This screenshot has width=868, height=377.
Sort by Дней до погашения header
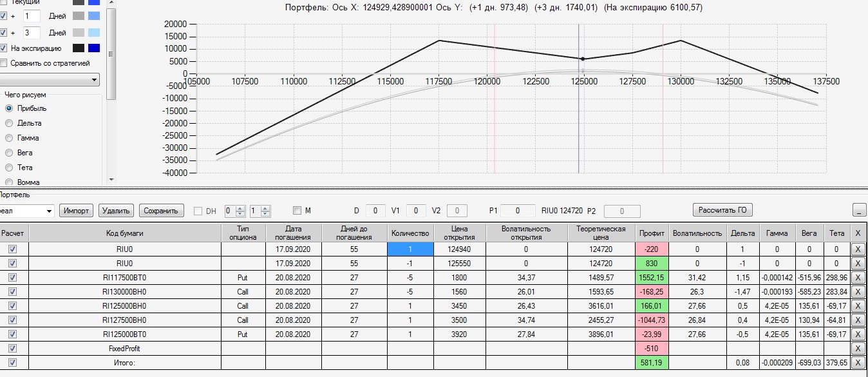pyautogui.click(x=354, y=233)
